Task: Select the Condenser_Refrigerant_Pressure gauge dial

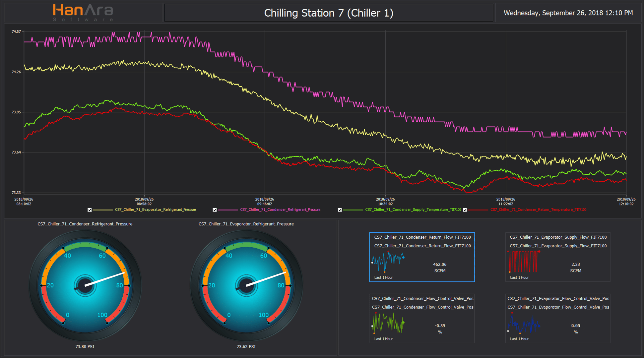Action: [85, 285]
